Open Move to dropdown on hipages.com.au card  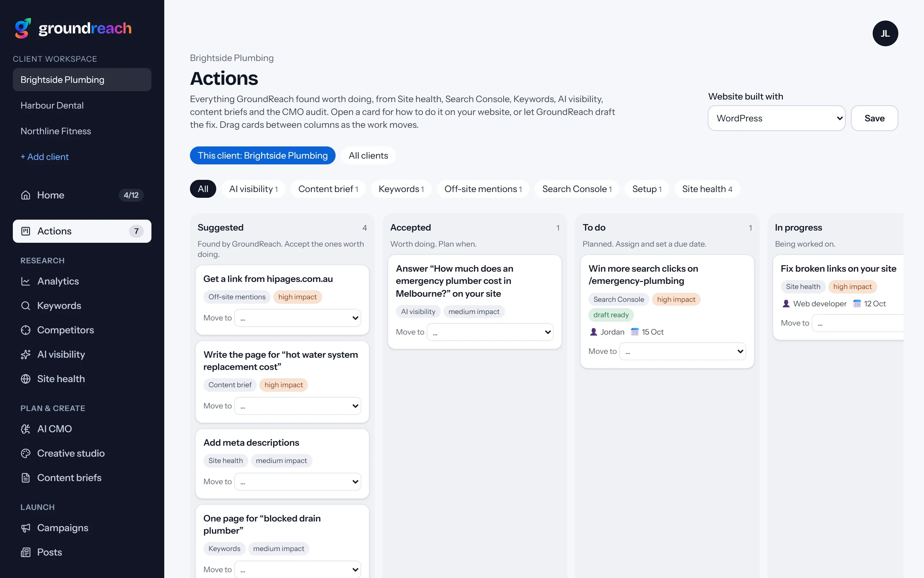(297, 318)
